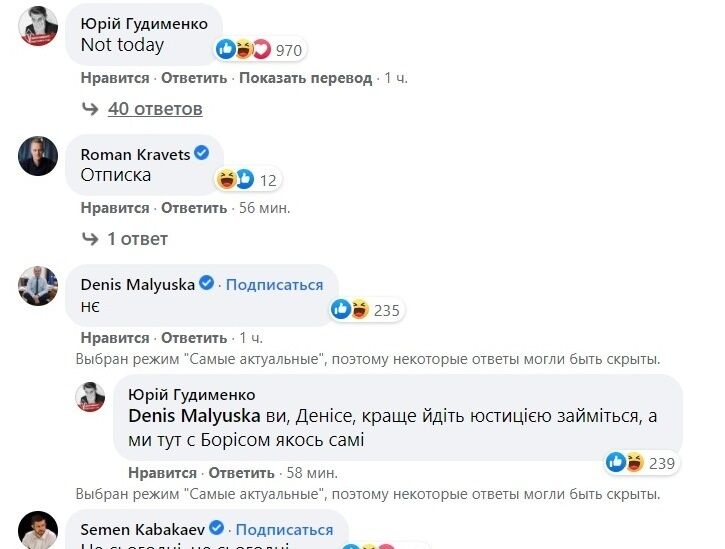This screenshot has width=725, height=549.
Task: Click Roman Kravets' profile avatar
Action: [x=38, y=156]
